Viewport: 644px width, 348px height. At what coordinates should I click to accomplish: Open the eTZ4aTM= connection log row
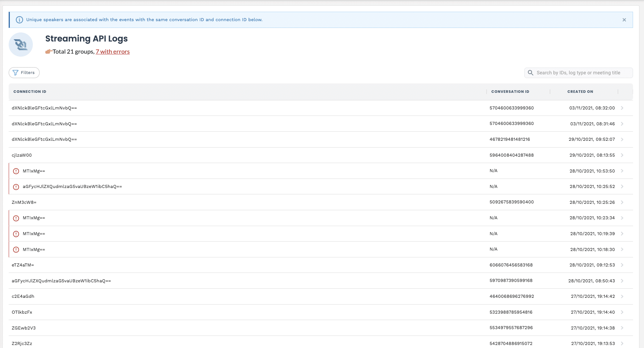tap(23, 265)
